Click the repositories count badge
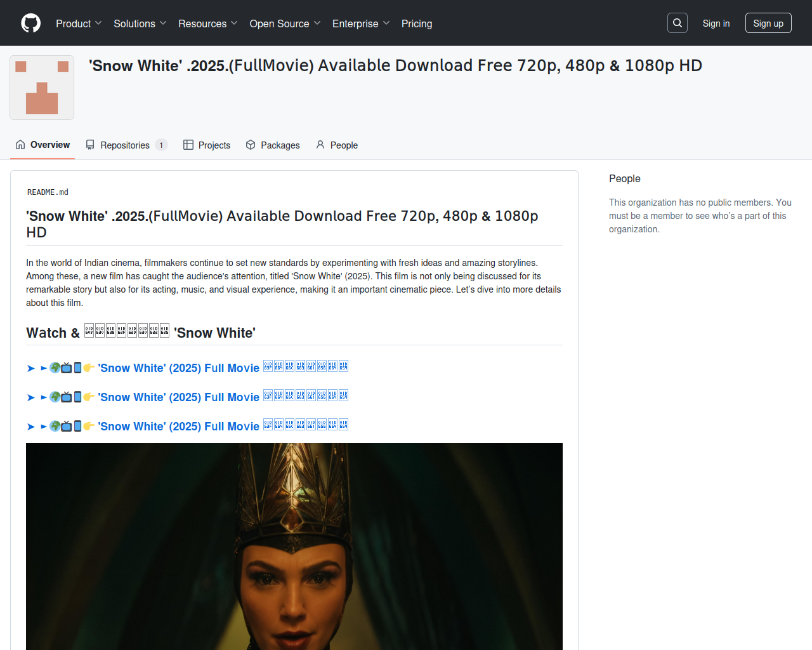This screenshot has height=650, width=812. 161,145
